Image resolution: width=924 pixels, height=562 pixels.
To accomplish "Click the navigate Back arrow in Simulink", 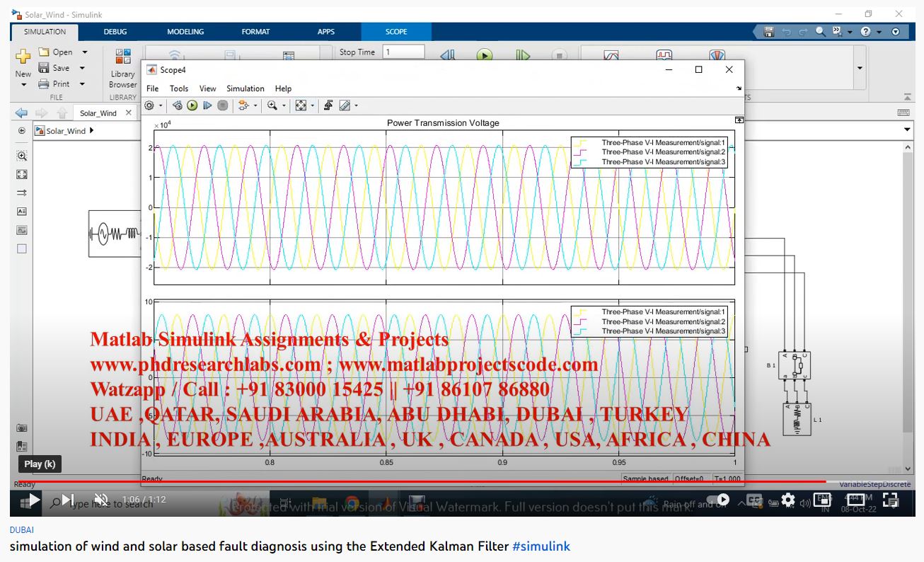I will tap(21, 113).
